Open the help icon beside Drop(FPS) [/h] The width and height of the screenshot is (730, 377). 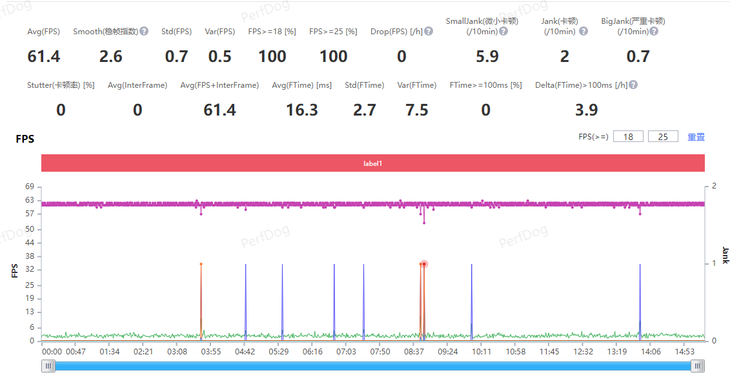click(x=429, y=31)
